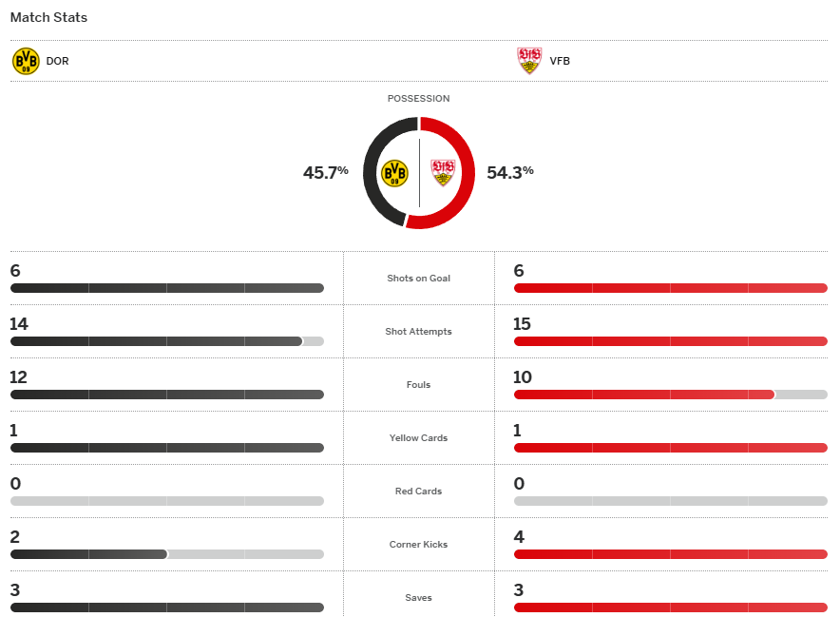Click the Stuttgart logo inside possession donut
The height and width of the screenshot is (617, 840).
click(x=443, y=172)
